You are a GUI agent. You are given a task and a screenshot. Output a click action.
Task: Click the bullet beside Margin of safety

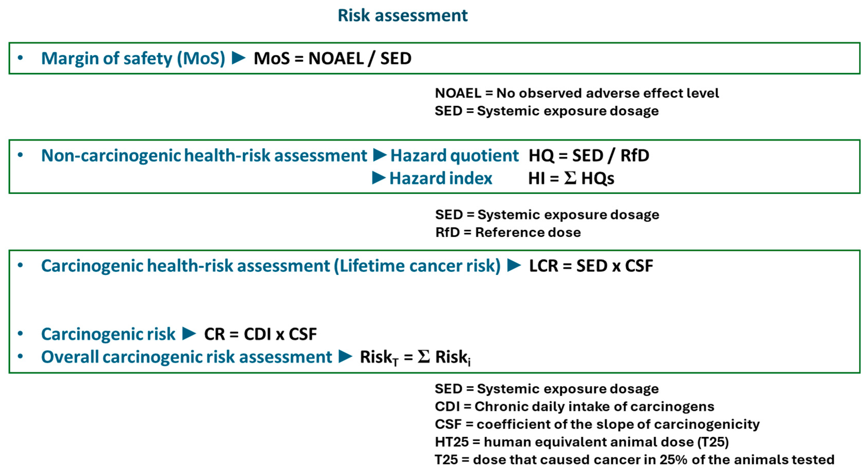pyautogui.click(x=20, y=58)
